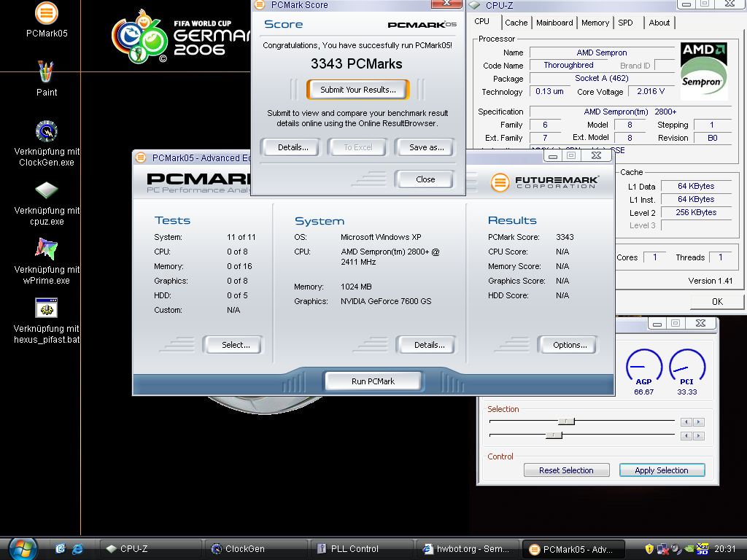
Task: Click upper slider right arrow stepper
Action: point(699,422)
